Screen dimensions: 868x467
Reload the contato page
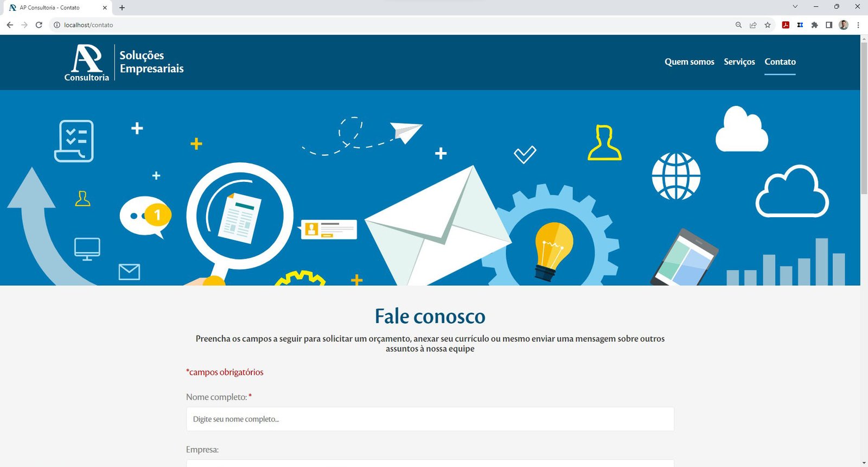click(x=39, y=25)
